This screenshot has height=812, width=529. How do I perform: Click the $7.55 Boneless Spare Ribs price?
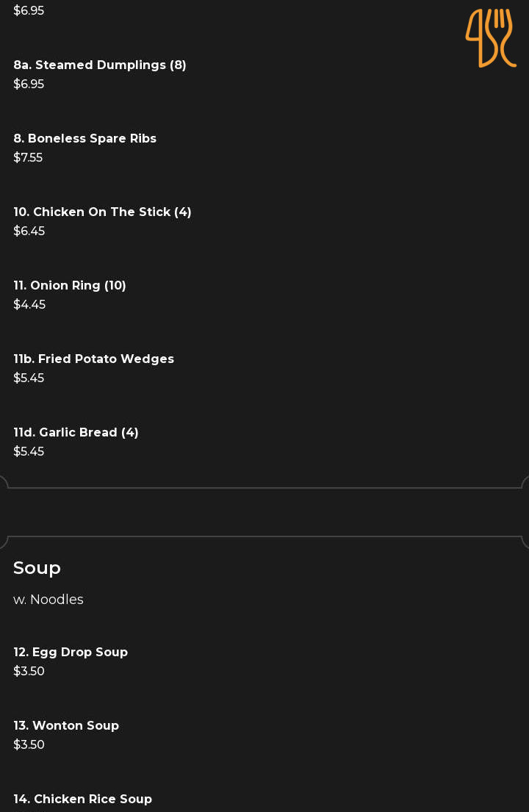click(28, 157)
